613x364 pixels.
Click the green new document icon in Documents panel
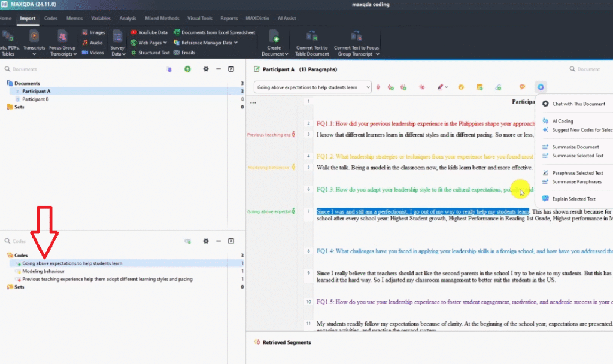coord(187,69)
